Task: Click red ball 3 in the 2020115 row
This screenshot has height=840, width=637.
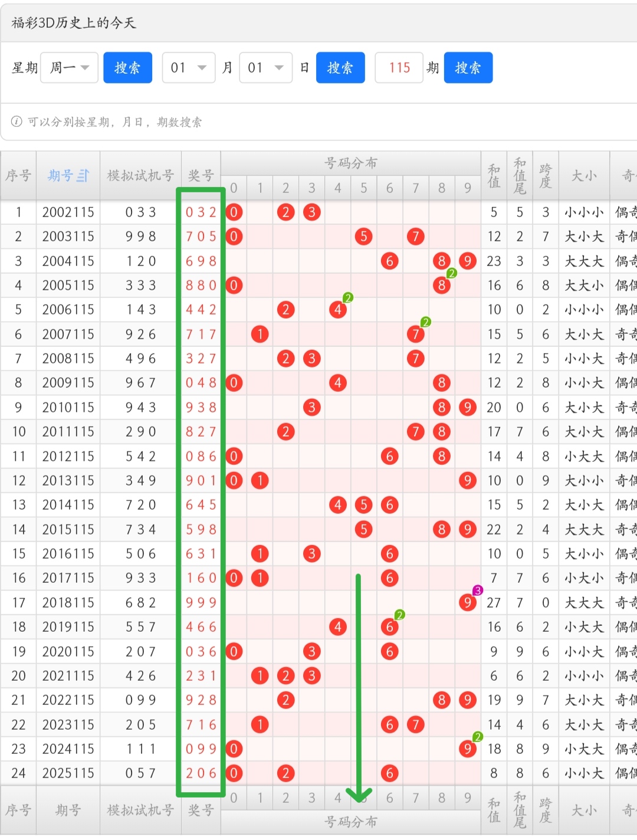Action: click(312, 652)
